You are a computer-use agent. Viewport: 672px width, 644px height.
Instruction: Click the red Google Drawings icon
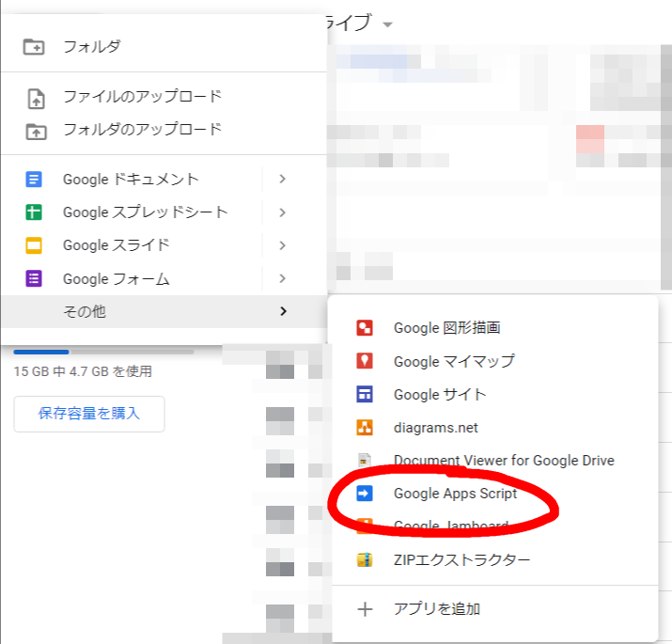pyautogui.click(x=365, y=328)
